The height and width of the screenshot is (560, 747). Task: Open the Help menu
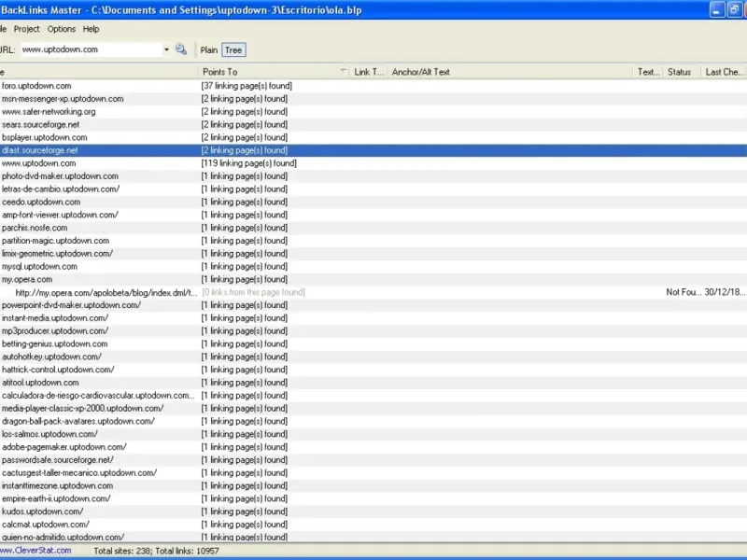tap(91, 29)
